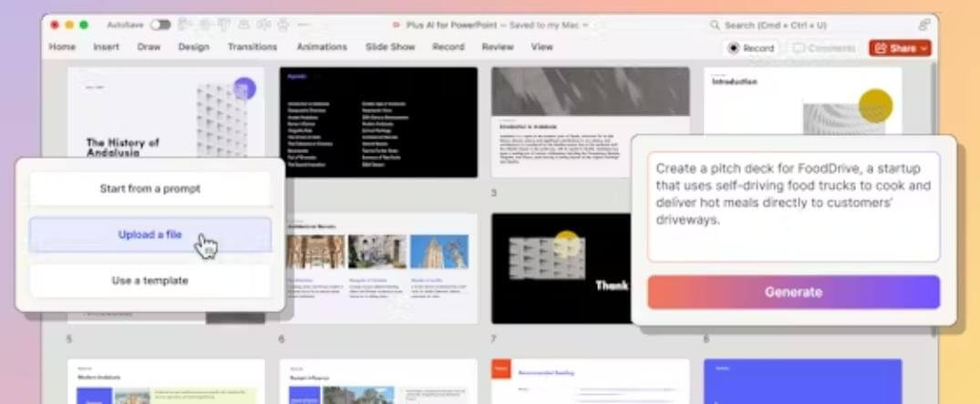Select the solid blue slide thumbnail
Image resolution: width=980 pixels, height=404 pixels.
[802, 381]
